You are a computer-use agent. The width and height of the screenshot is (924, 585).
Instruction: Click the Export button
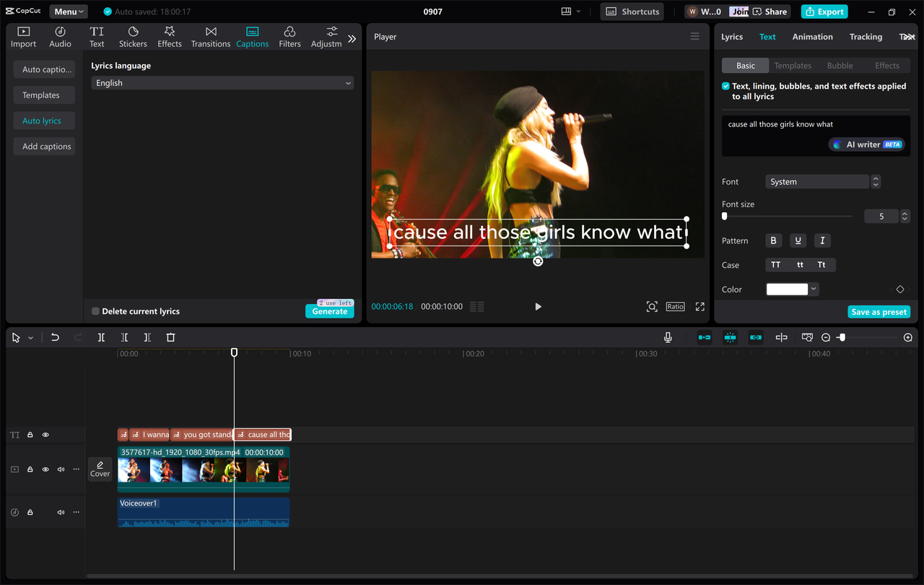point(824,12)
